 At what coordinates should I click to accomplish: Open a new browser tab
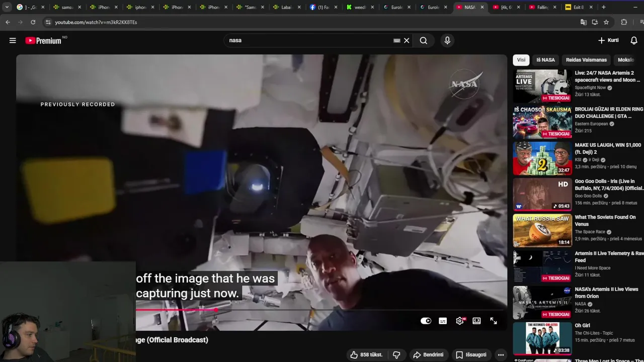[x=604, y=7]
